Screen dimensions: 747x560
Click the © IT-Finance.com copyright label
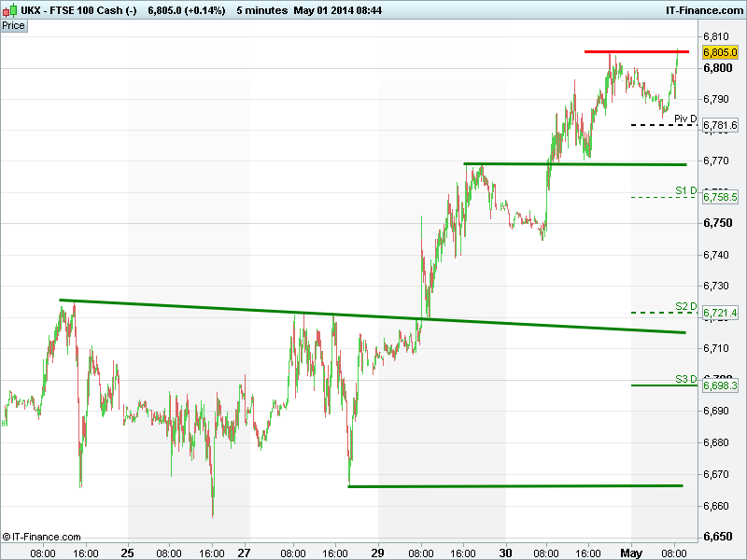tap(41, 537)
